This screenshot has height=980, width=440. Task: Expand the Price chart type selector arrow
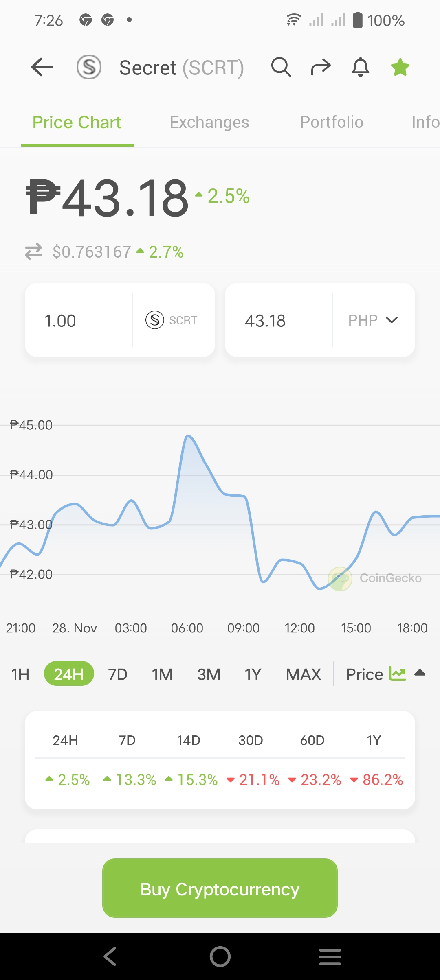420,673
